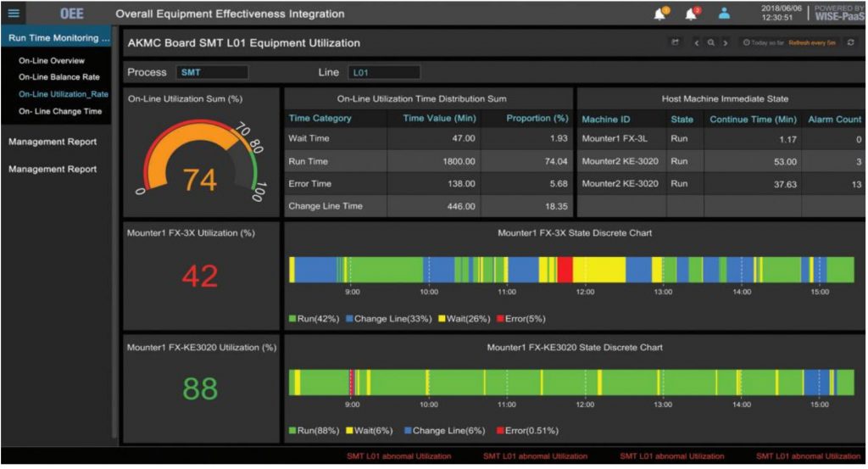Open the orange-badged notification bell
The image size is (868, 469).
click(x=659, y=14)
